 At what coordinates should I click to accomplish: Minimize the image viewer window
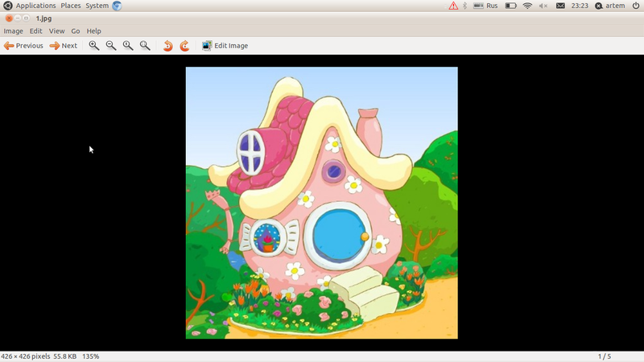coord(18,18)
